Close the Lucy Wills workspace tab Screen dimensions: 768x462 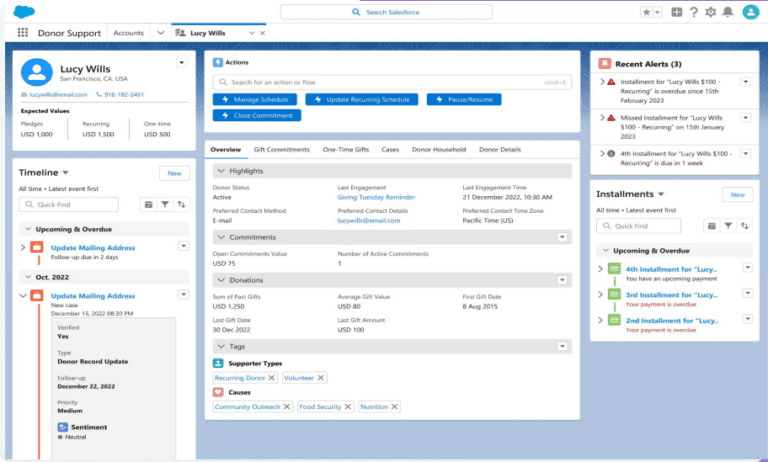[263, 33]
